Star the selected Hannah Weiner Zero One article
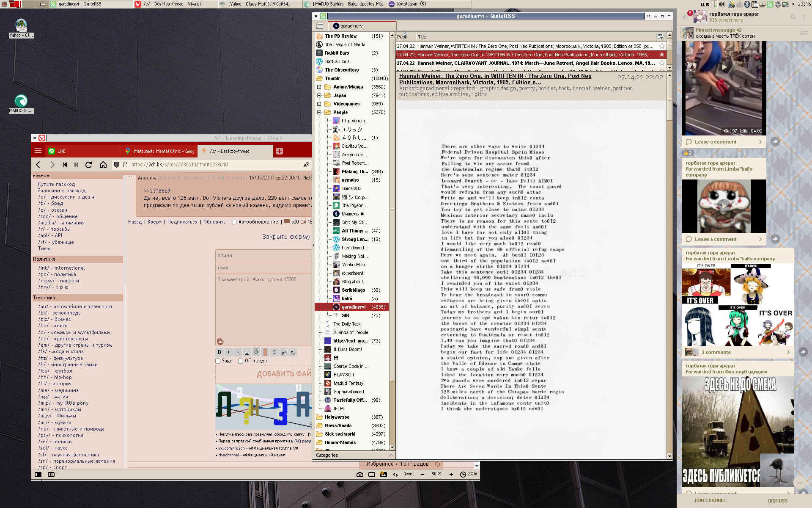This screenshot has height=508, width=812. (662, 55)
